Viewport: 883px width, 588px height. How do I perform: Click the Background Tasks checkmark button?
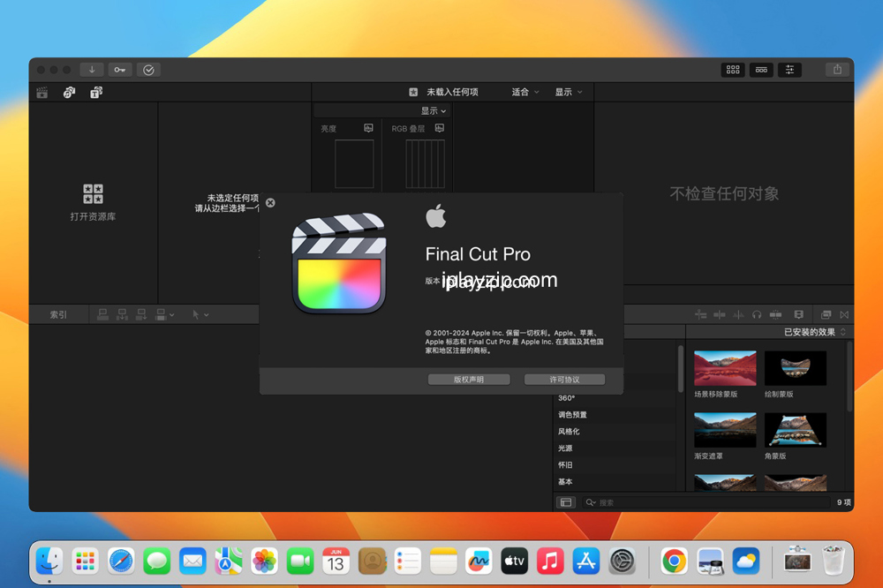[x=148, y=70]
